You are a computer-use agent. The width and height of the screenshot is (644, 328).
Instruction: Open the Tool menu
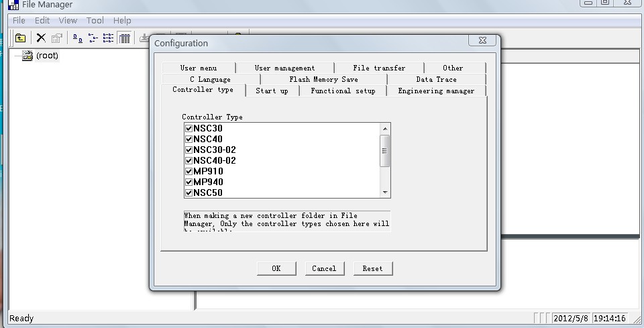pos(95,21)
